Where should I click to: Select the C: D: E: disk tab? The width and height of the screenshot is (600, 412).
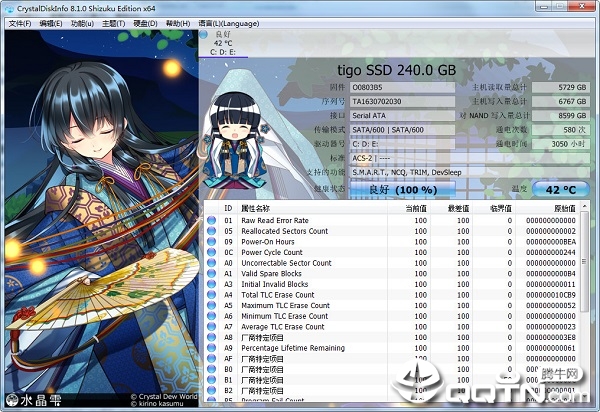(x=223, y=43)
